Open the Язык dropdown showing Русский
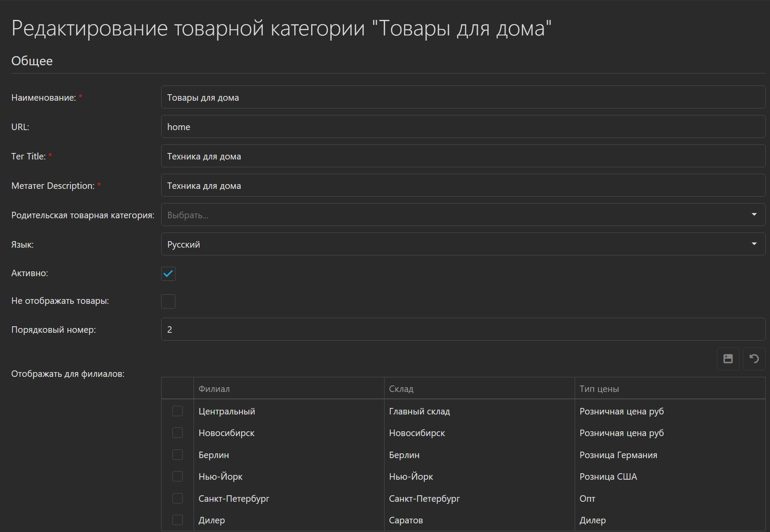This screenshot has height=532, width=770. pyautogui.click(x=432, y=244)
